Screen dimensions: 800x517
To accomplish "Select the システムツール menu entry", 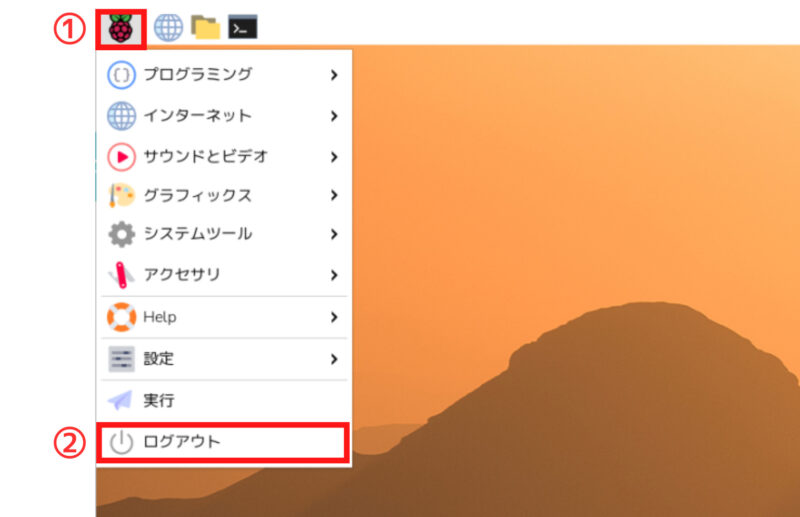I will pyautogui.click(x=197, y=234).
